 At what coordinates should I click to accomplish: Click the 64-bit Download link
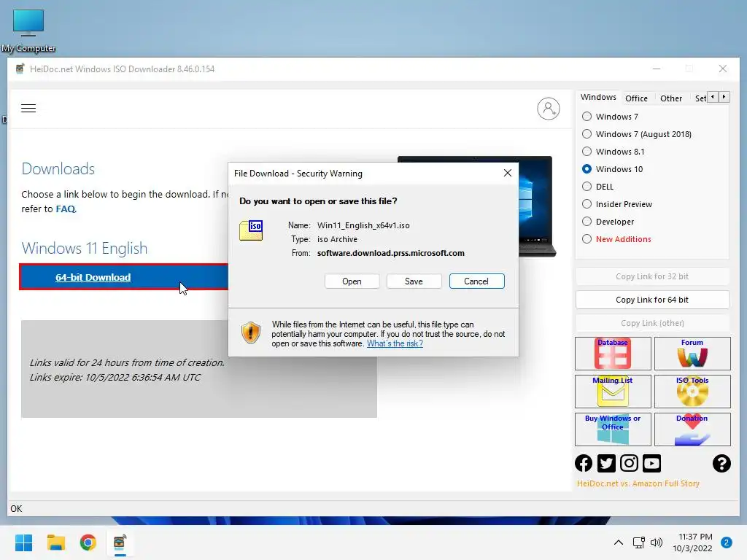tap(93, 278)
